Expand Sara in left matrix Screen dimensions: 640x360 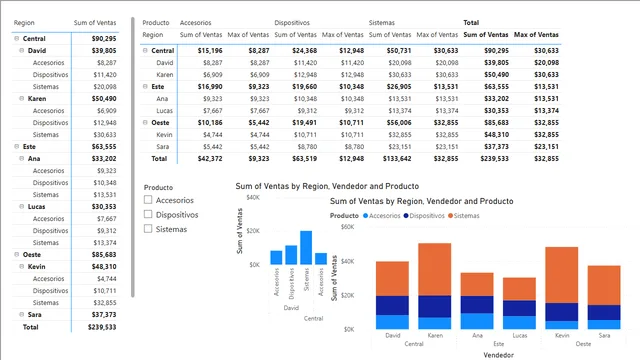click(22, 314)
